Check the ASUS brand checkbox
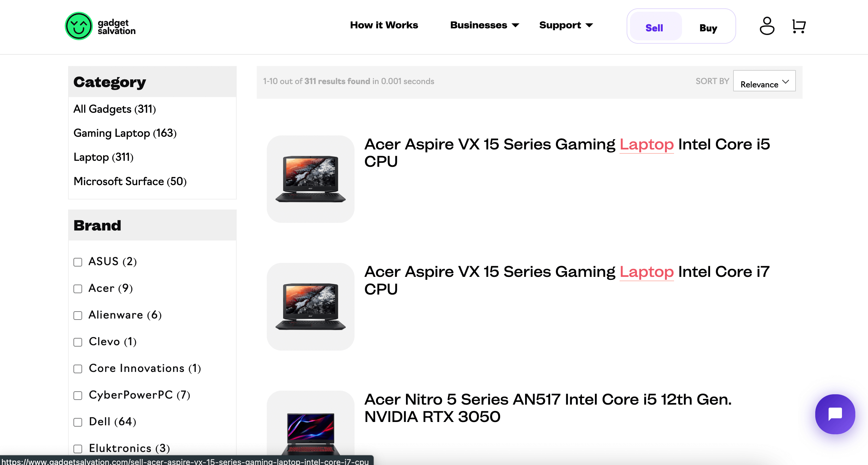 click(x=78, y=262)
